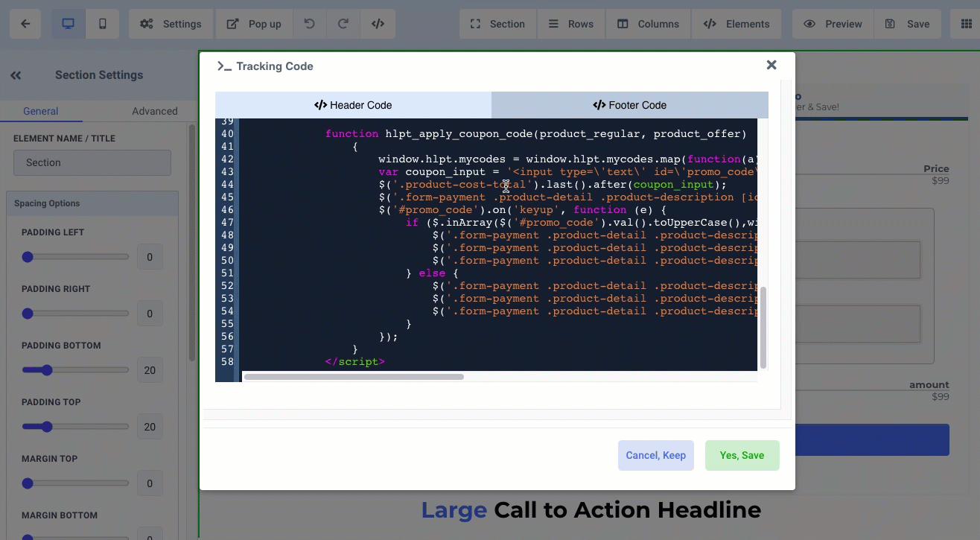980x540 pixels.
Task: Switch to the Footer Code tab
Action: [x=629, y=105]
